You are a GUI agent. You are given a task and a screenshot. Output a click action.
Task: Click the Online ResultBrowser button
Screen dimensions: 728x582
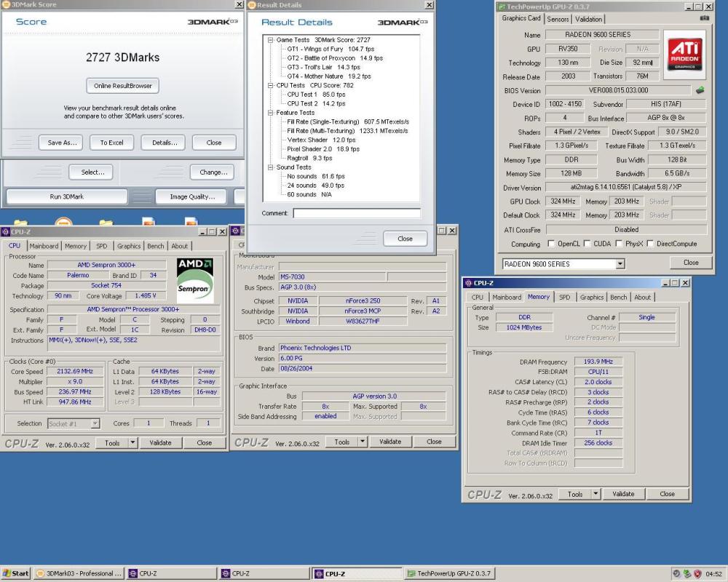123,85
